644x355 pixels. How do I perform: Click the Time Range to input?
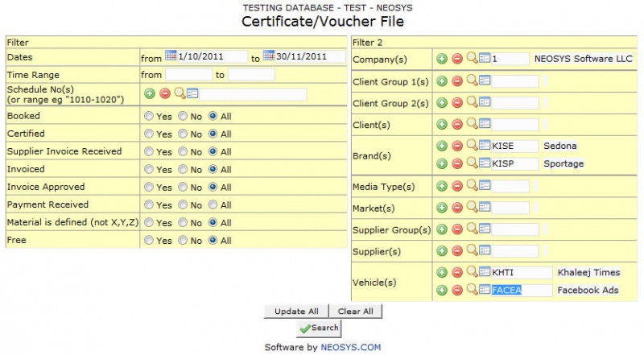251,74
